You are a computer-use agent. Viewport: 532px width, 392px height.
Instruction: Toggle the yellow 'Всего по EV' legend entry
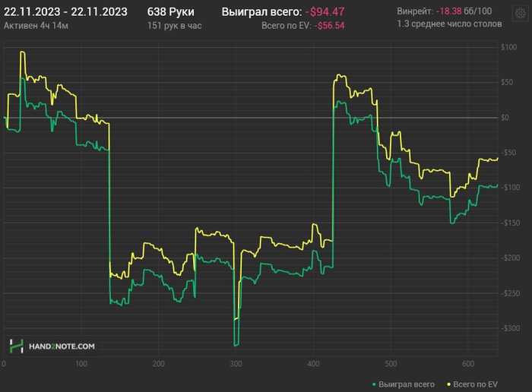click(472, 384)
